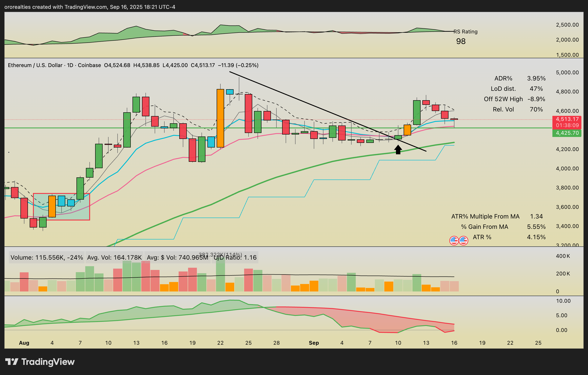The height and width of the screenshot is (375, 588).
Task: Click the TradingView logo at bottom left
Action: tap(40, 362)
